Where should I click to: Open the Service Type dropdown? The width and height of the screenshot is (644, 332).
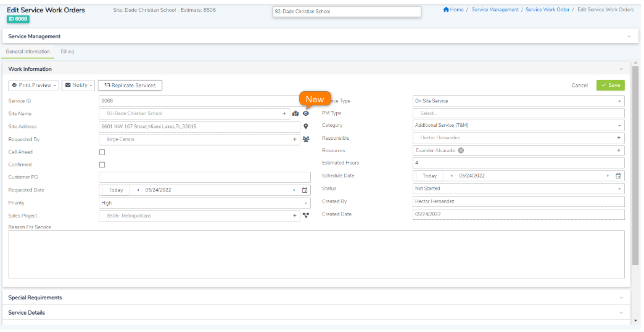518,101
